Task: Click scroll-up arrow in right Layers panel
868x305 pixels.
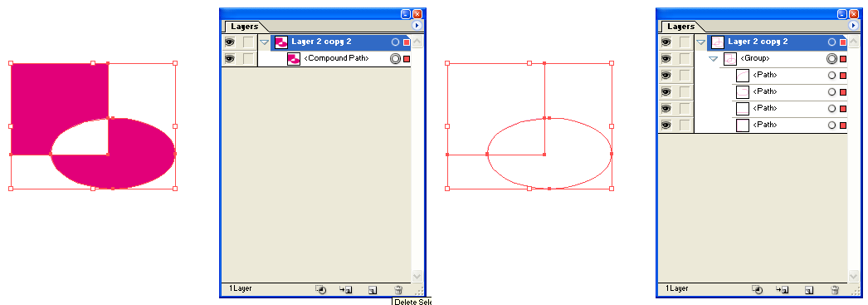Action: [854, 42]
